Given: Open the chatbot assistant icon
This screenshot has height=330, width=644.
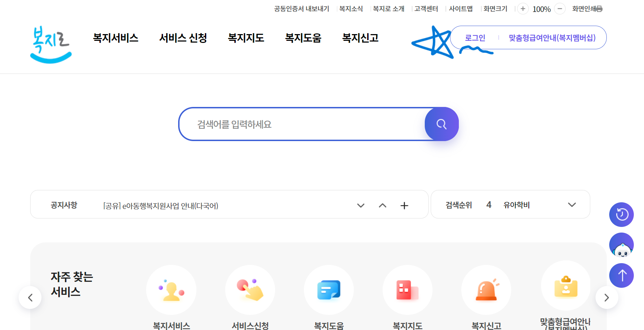Looking at the screenshot, I should point(621,245).
